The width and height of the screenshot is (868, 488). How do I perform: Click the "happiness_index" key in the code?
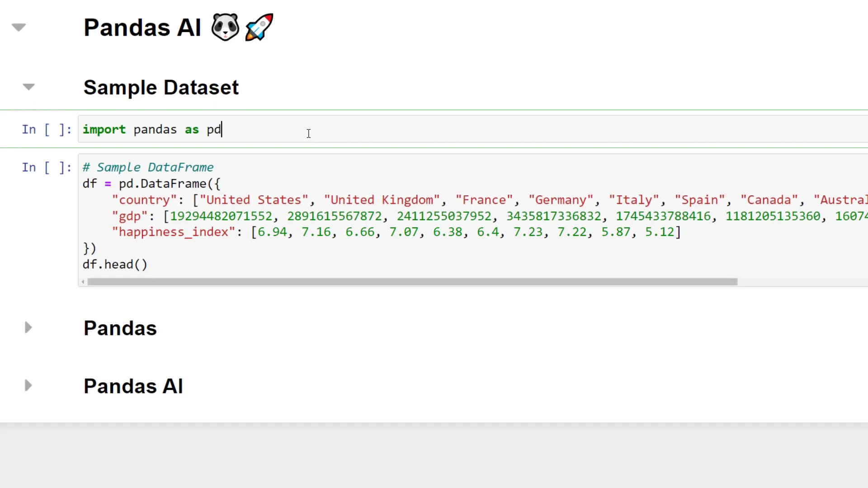pos(173,232)
